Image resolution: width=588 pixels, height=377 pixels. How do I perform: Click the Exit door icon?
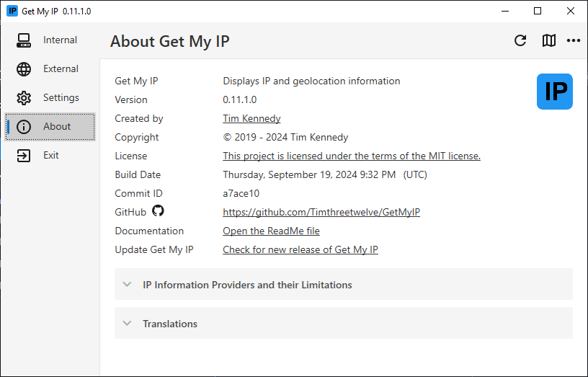click(24, 155)
